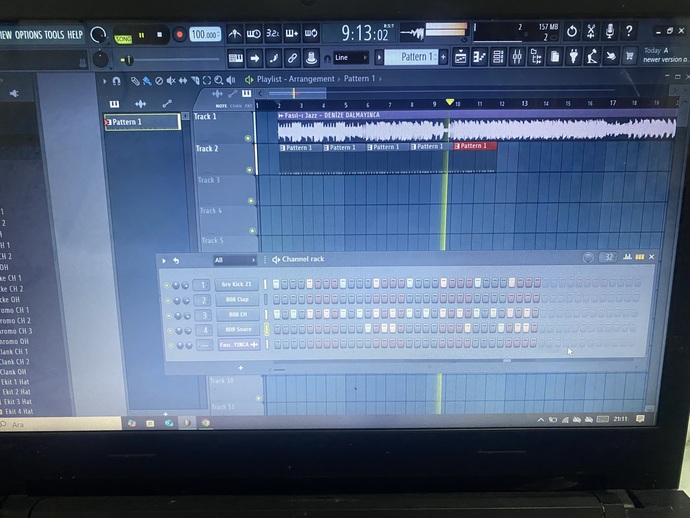
Task: Click the red record button
Action: 179,34
